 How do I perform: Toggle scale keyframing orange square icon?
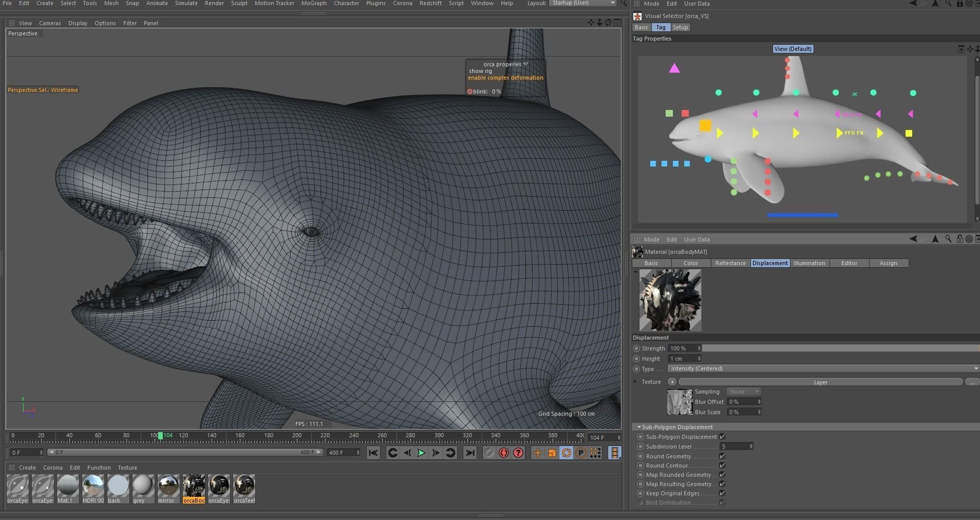[552, 453]
